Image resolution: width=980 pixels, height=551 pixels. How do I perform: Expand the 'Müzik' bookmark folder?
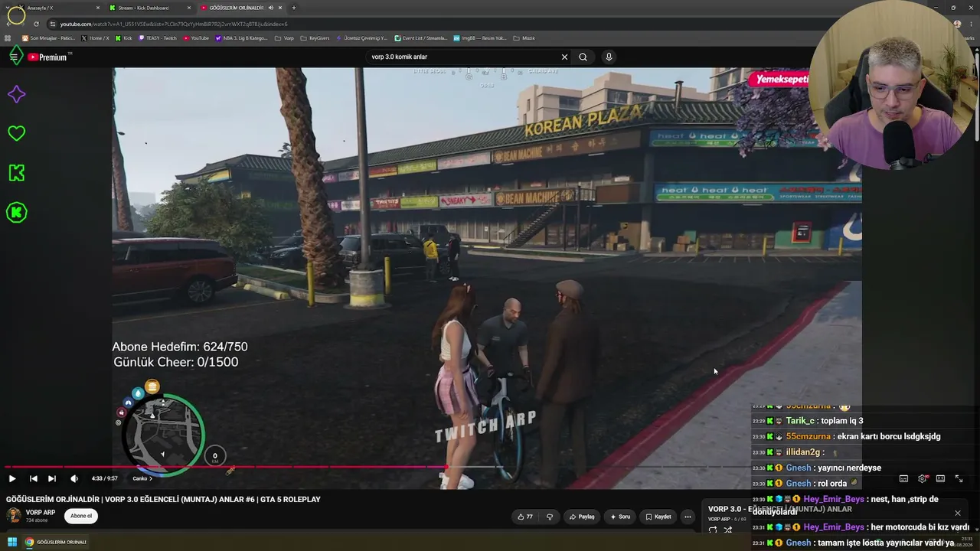[x=524, y=38]
